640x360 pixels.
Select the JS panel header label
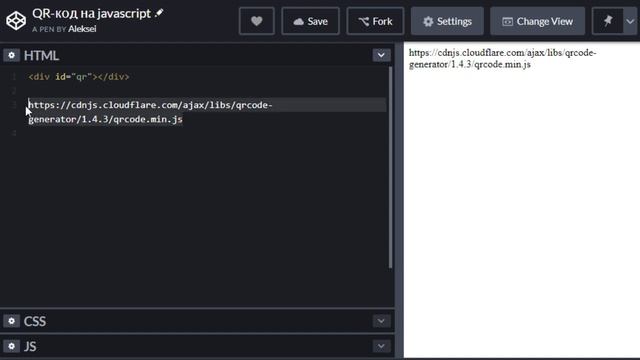(30, 347)
